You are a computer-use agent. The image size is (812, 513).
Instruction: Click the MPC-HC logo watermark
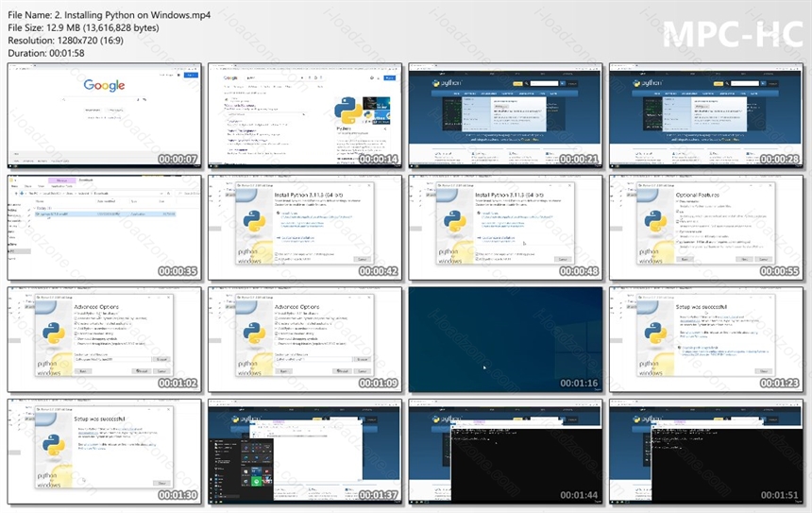733,35
